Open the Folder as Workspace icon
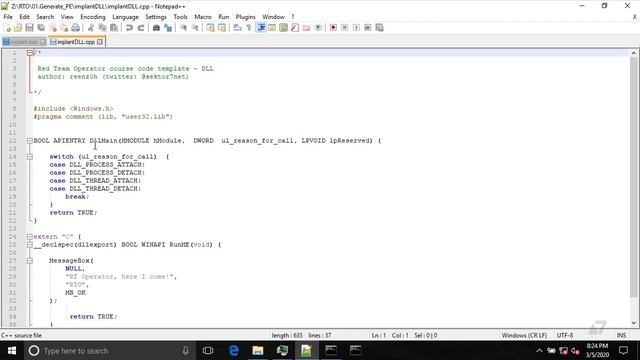Image resolution: width=640 pixels, height=360 pixels. [x=306, y=28]
